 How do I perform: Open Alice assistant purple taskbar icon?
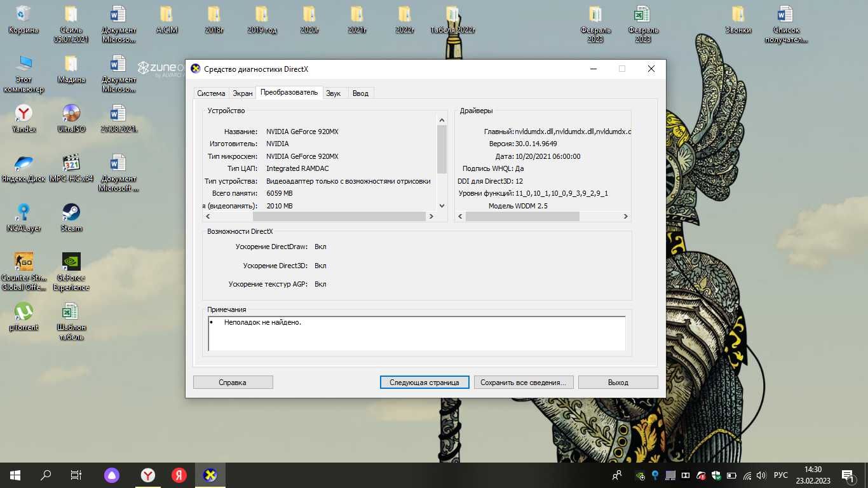coord(112,475)
